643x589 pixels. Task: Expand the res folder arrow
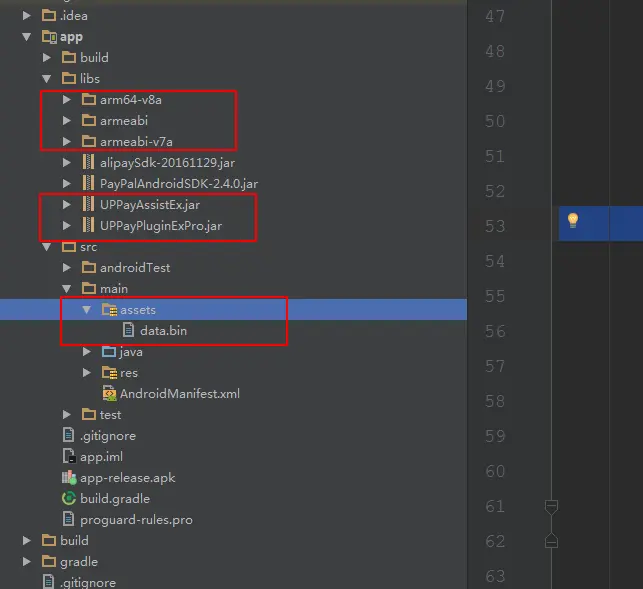(x=87, y=373)
